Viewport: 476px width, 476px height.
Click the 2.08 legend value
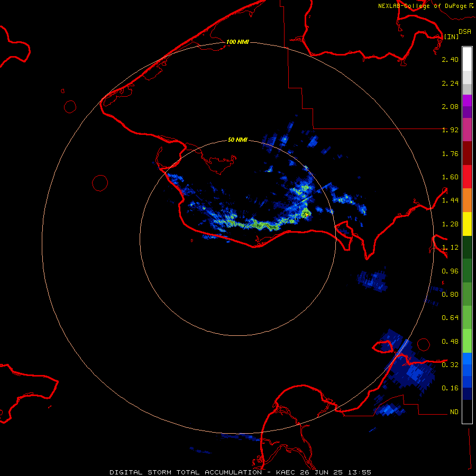tap(450, 106)
